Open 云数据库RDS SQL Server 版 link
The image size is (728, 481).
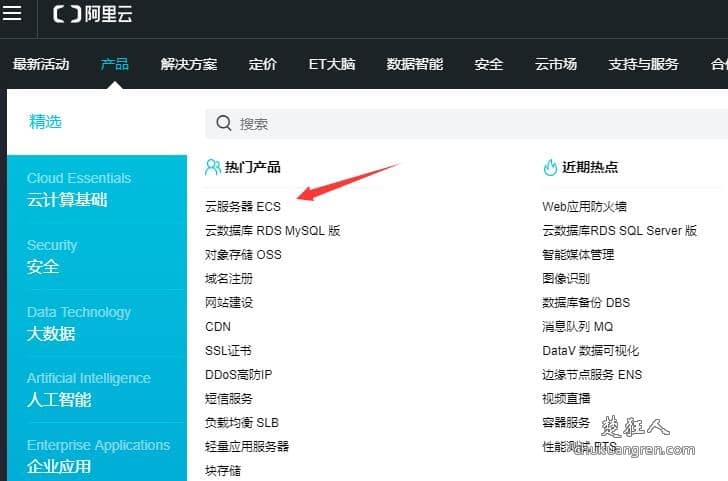(x=620, y=231)
